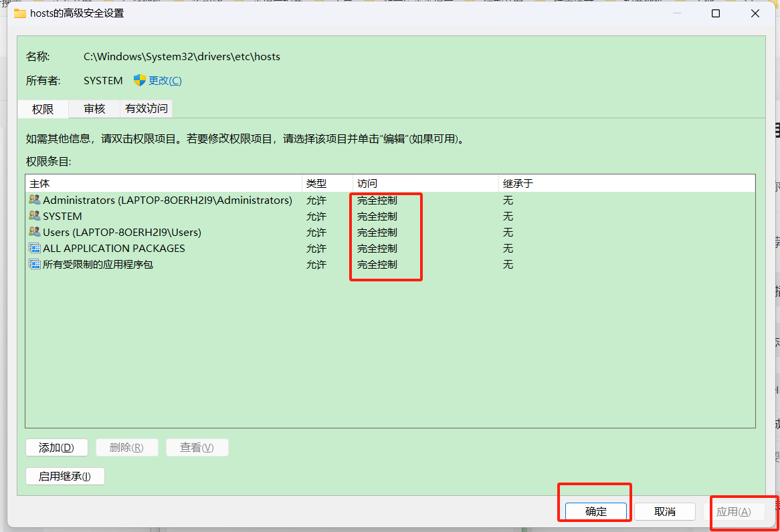Maximize the hosts security settings window
The width and height of the screenshot is (780, 532).
(716, 13)
